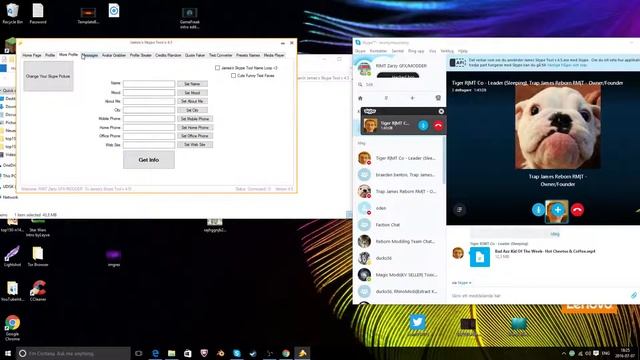Open the Skype dial pad icon
640x360 pixels.
tap(386, 98)
